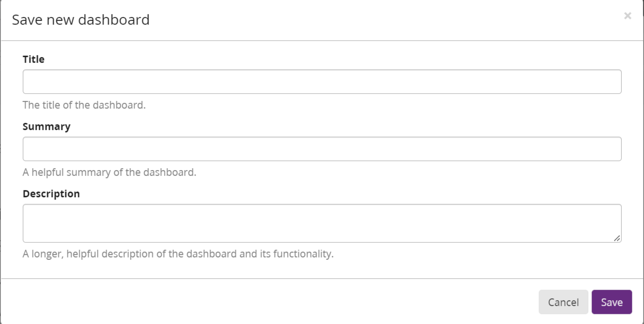Click the Title field label

click(34, 59)
